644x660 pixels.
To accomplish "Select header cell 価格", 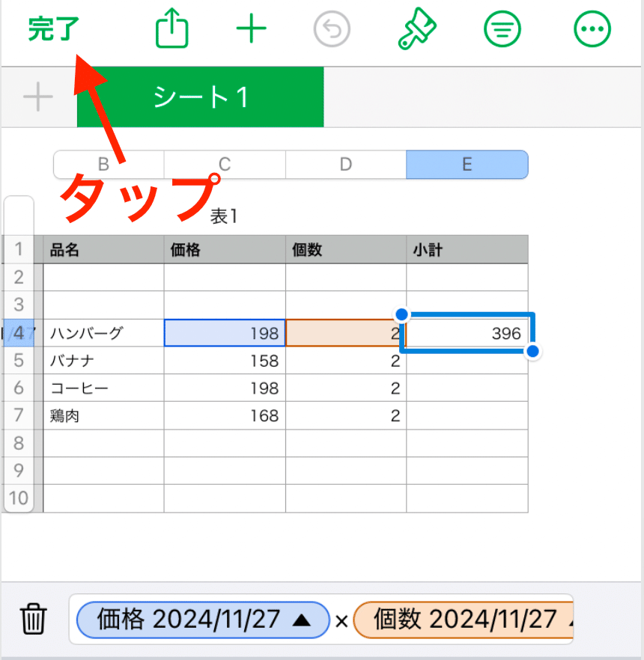I will [225, 250].
